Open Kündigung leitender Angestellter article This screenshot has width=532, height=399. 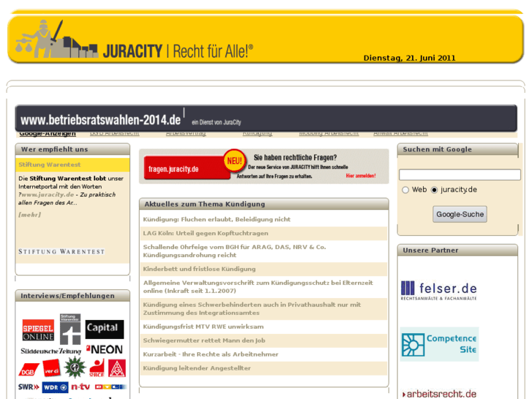[197, 368]
